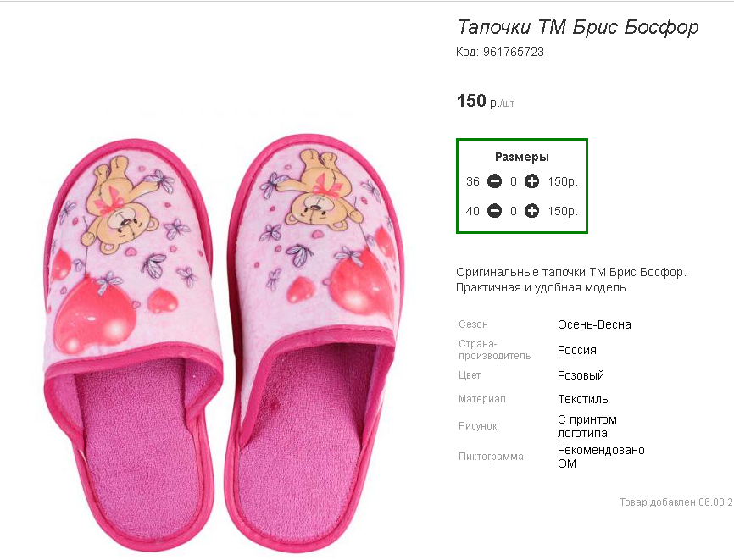The width and height of the screenshot is (734, 560).
Task: Decrease quantity for size 40
Action: point(495,211)
